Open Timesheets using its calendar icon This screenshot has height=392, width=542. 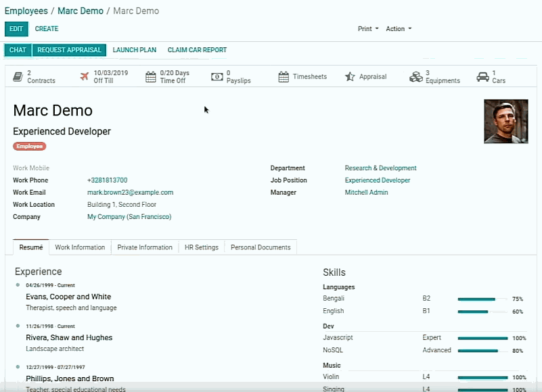282,76
